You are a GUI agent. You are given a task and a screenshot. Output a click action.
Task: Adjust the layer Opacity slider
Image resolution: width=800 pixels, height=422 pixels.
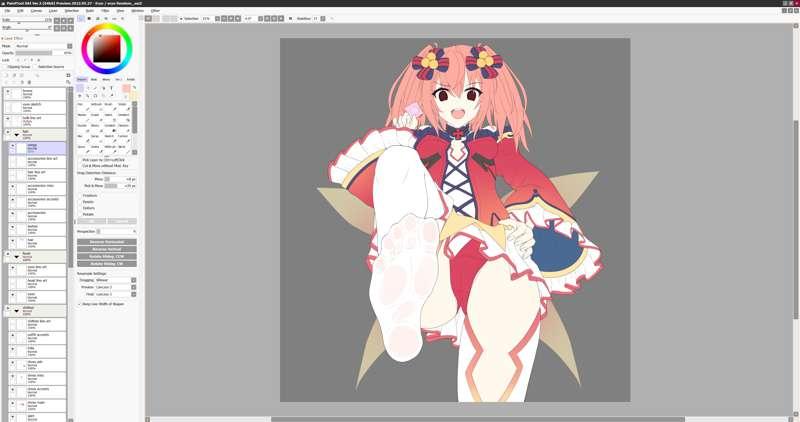point(43,53)
